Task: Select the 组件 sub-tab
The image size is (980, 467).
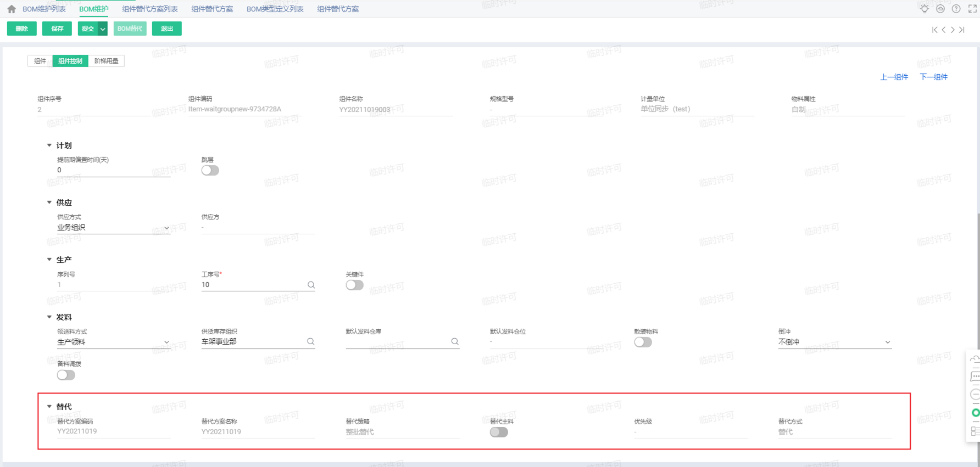Action: (x=40, y=61)
